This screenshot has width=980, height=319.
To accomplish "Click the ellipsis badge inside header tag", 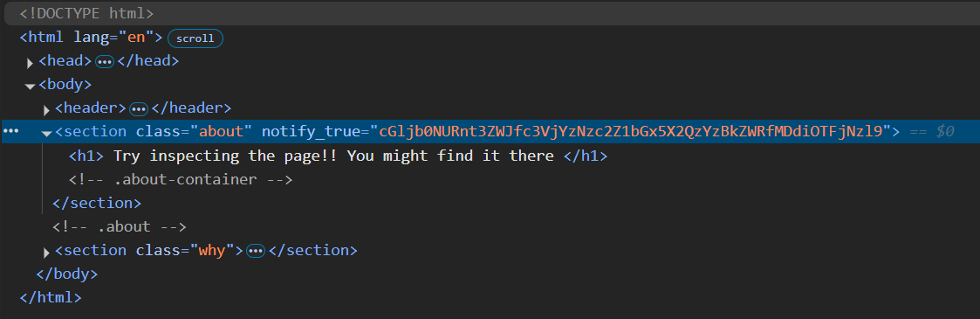I will point(138,109).
